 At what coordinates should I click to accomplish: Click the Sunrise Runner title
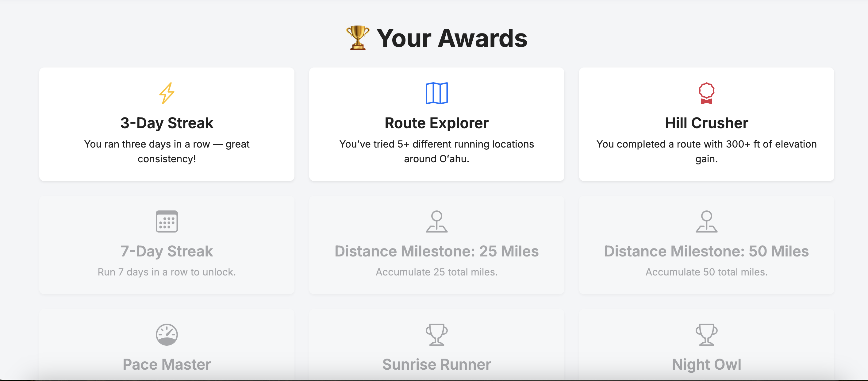[436, 364]
